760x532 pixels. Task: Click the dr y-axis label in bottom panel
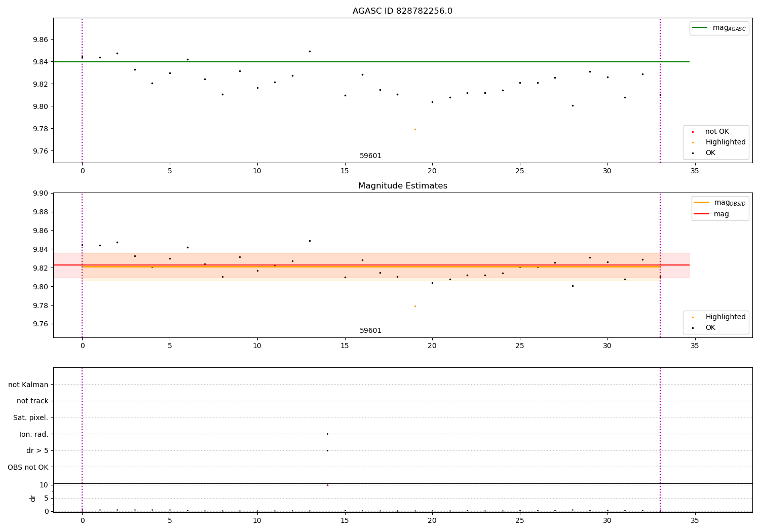click(33, 498)
